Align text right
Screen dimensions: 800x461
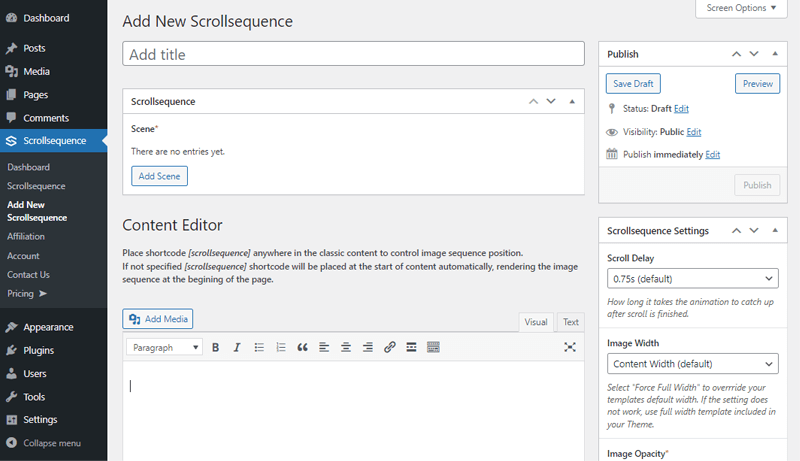coord(367,347)
